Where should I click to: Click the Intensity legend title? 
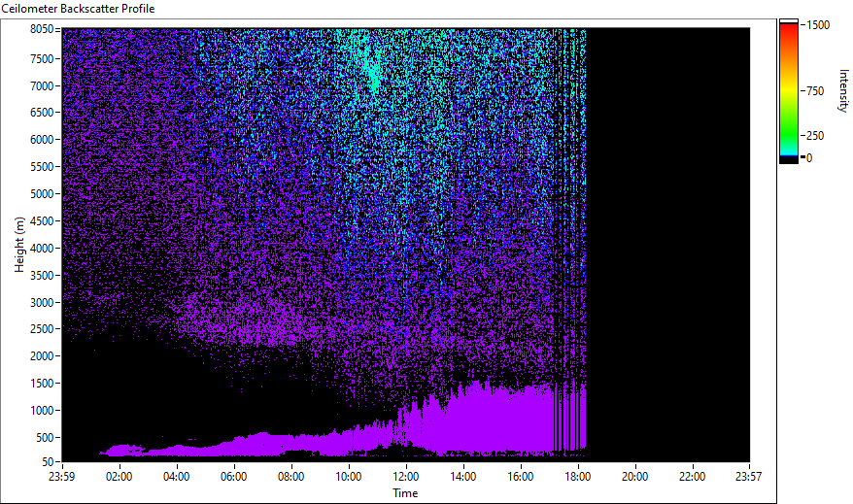coord(843,90)
